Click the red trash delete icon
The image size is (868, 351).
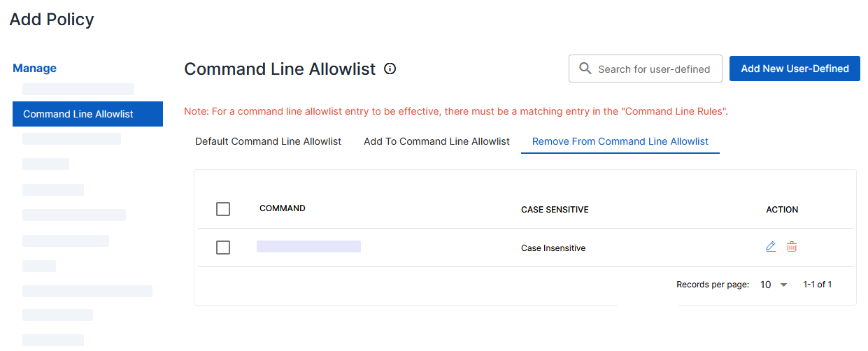point(792,247)
